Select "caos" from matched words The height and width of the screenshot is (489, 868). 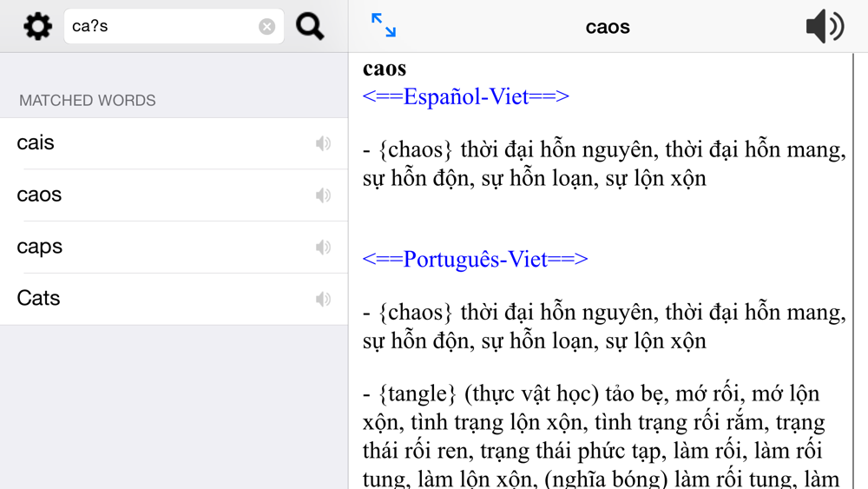point(39,195)
